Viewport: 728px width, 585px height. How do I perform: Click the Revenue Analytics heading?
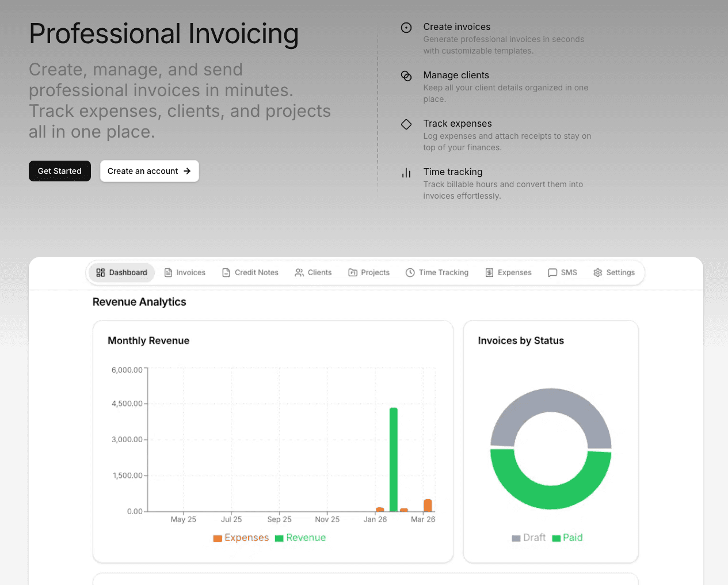139,302
